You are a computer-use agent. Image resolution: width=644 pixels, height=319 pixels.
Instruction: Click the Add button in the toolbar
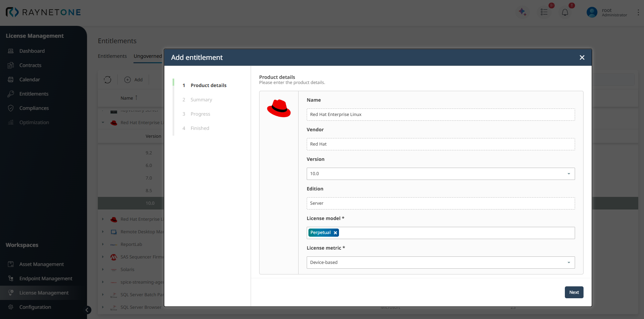click(133, 80)
